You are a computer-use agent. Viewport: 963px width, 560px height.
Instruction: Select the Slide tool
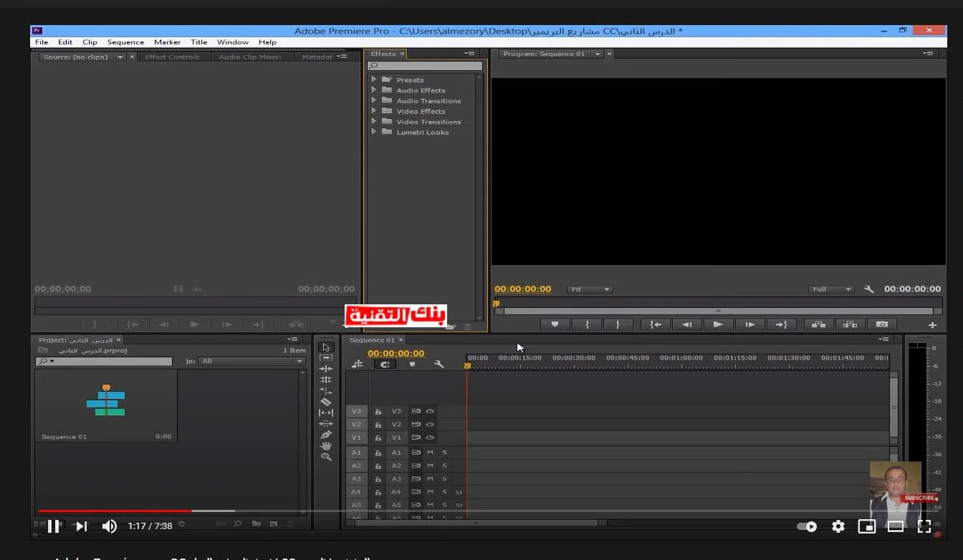(x=326, y=424)
